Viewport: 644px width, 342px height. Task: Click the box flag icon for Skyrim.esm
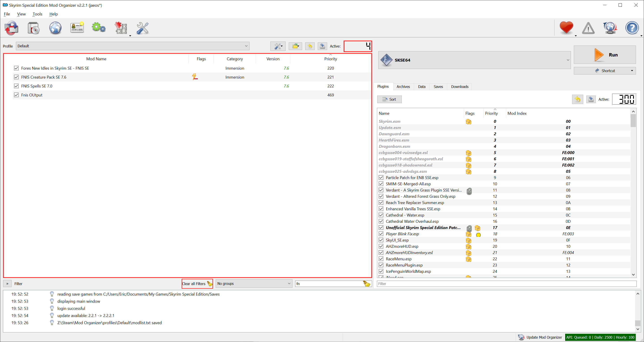(469, 122)
